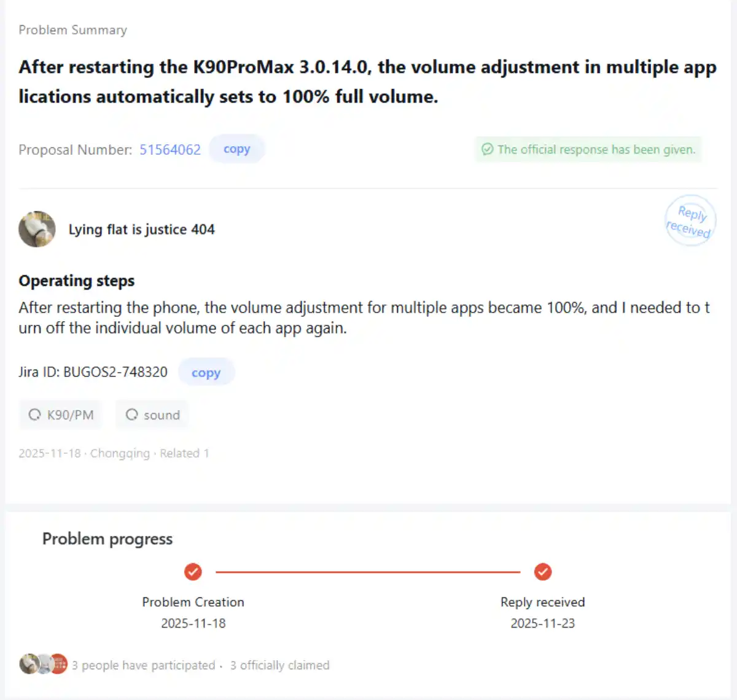The width and height of the screenshot is (737, 700).
Task: Click the search icon in K90/PM tag
Action: pos(34,415)
